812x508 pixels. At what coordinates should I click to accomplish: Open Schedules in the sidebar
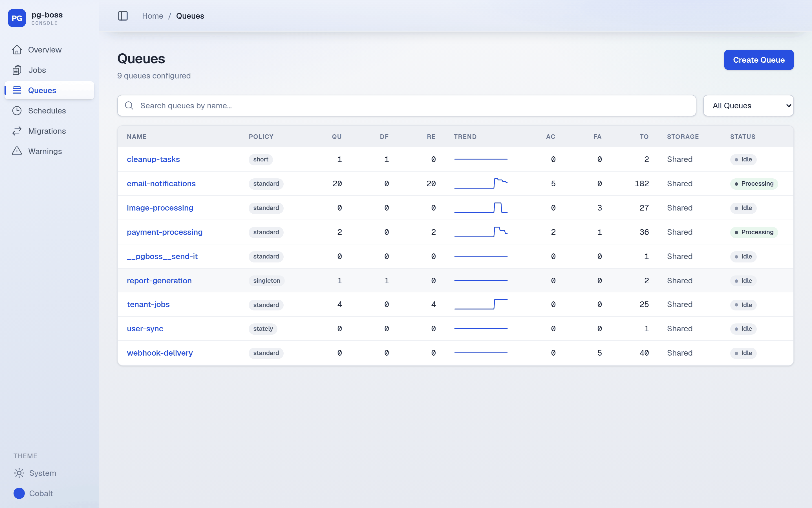49,111
